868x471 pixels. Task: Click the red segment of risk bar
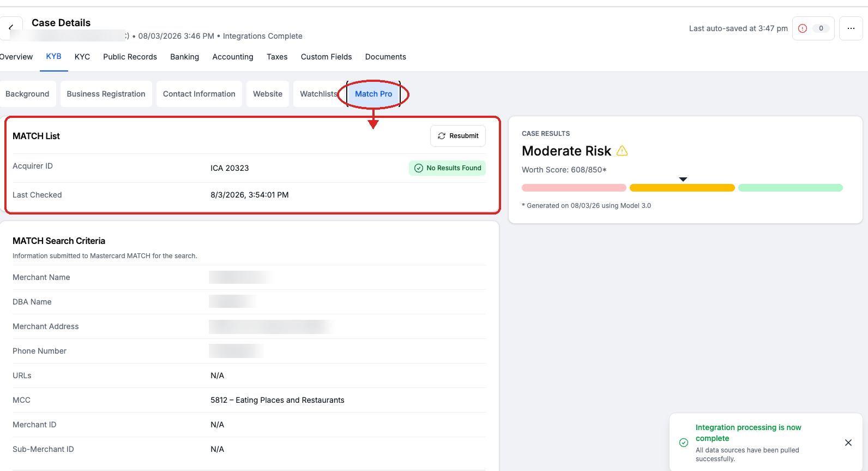tap(574, 188)
